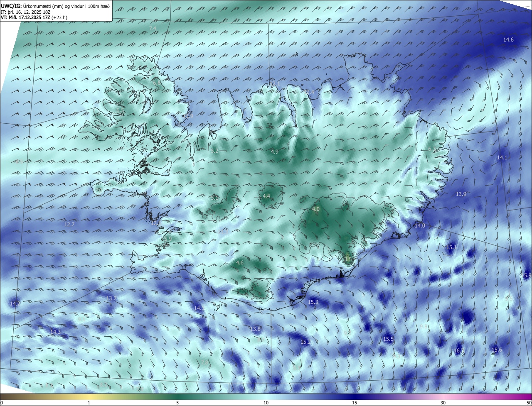Click the 13.9 precipitation value
The height and width of the screenshot is (406, 532).
(x=461, y=194)
